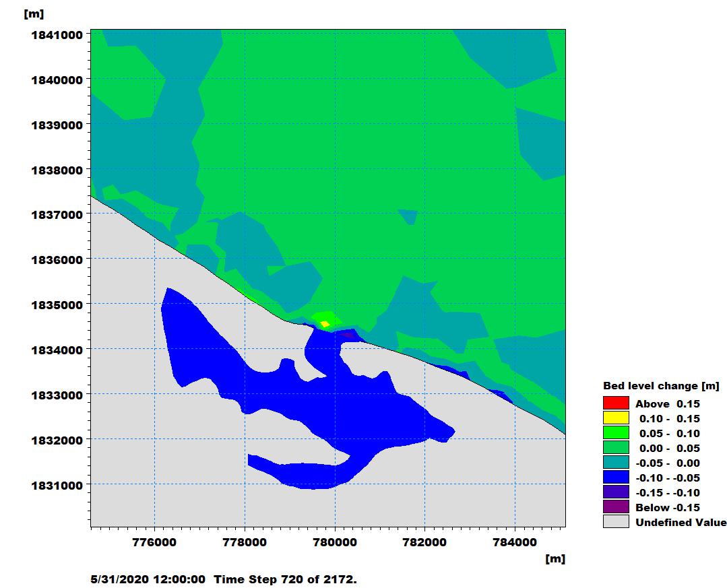Click the [m] unit label below x-axis

coord(555,559)
